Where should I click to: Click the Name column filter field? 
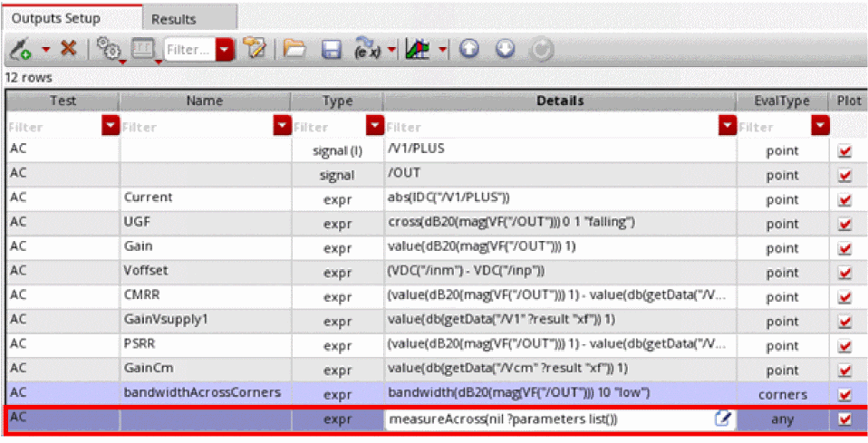198,127
